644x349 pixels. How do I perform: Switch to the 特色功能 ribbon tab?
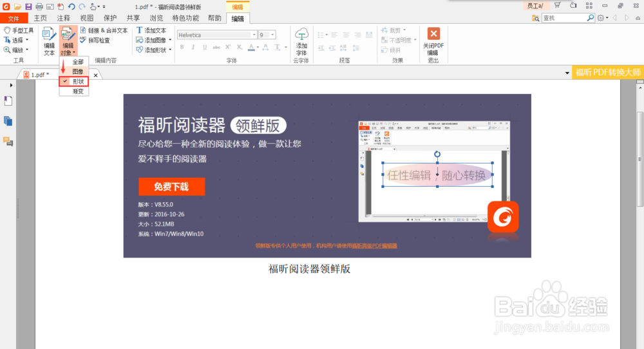[185, 18]
